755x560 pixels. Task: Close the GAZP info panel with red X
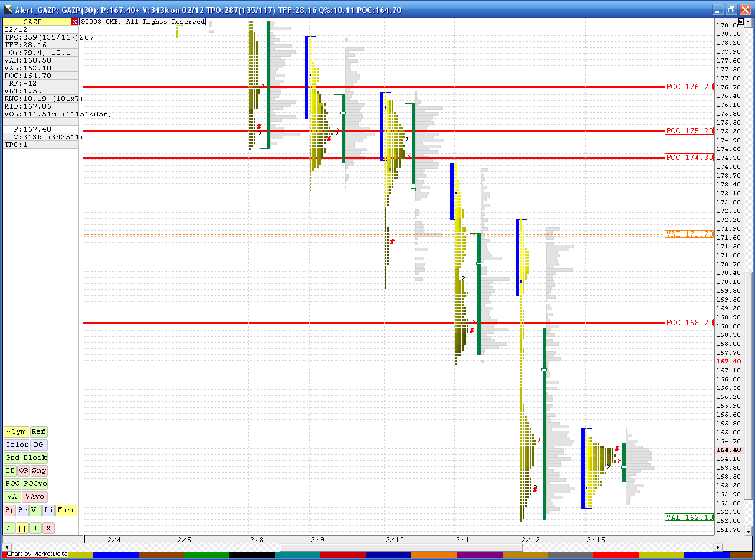75,22
